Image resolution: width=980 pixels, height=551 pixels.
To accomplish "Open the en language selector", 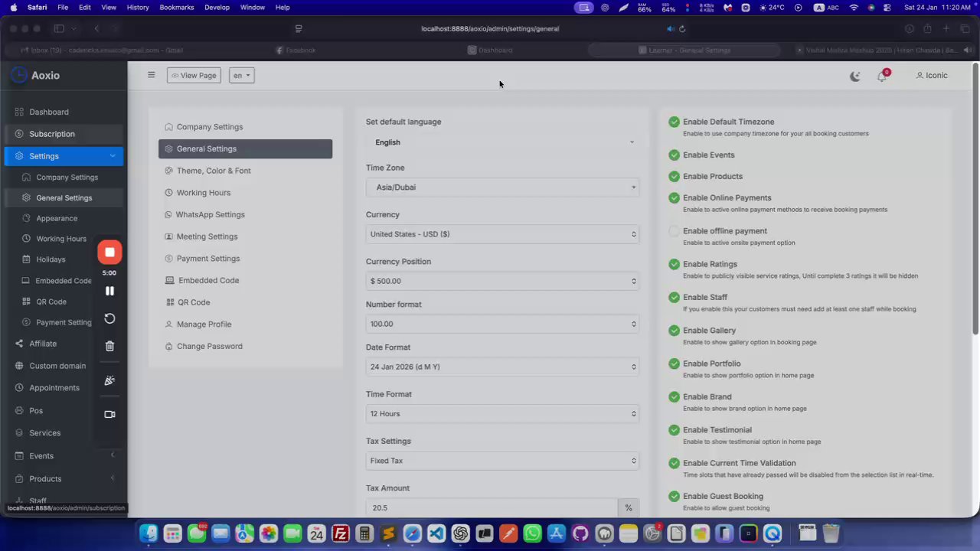I will click(x=241, y=75).
